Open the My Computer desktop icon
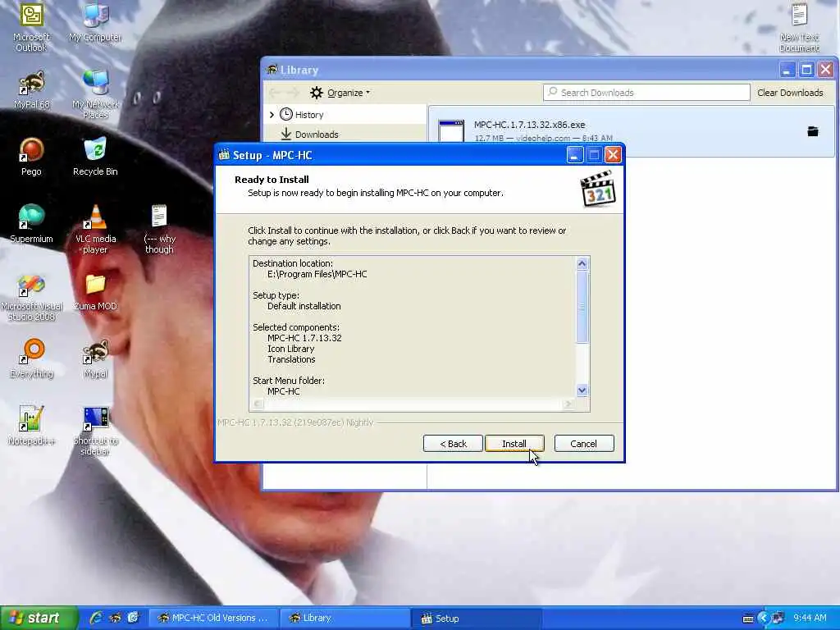The height and width of the screenshot is (630, 840). [95, 22]
